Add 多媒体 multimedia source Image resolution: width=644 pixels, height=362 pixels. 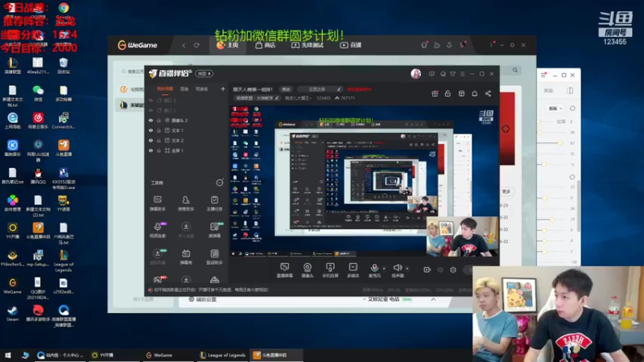pyautogui.click(x=353, y=270)
